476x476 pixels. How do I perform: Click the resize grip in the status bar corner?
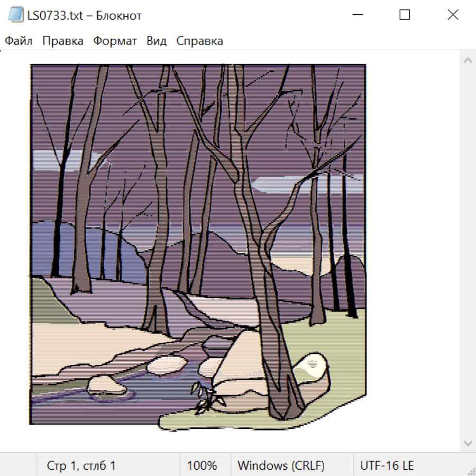(x=471, y=471)
